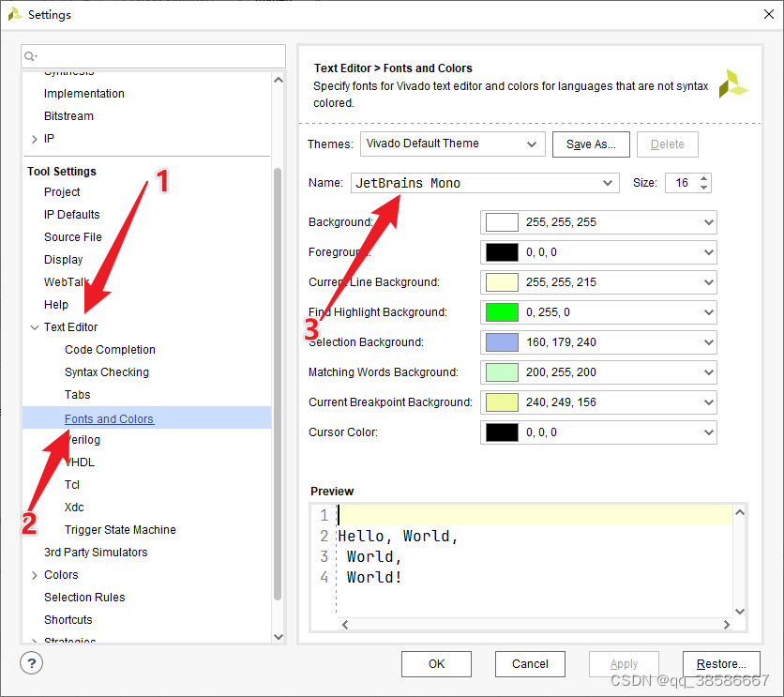Open Current Breakpoint Background color dropdown
Image resolution: width=784 pixels, height=697 pixels.
tap(708, 402)
